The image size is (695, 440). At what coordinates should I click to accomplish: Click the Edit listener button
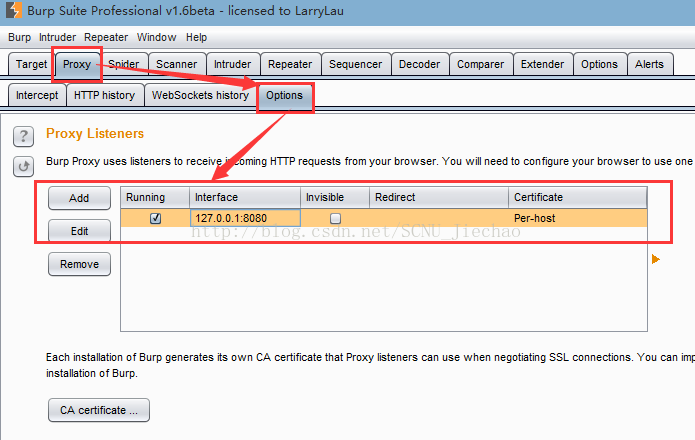79,231
